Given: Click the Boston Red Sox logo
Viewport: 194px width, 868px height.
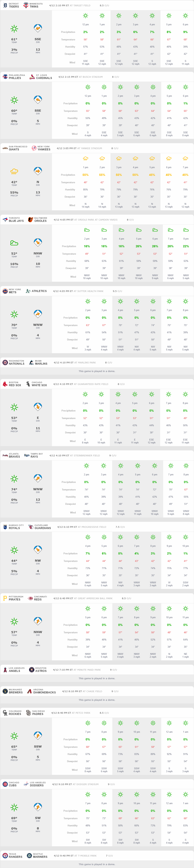Looking at the screenshot, I should point(5,384).
